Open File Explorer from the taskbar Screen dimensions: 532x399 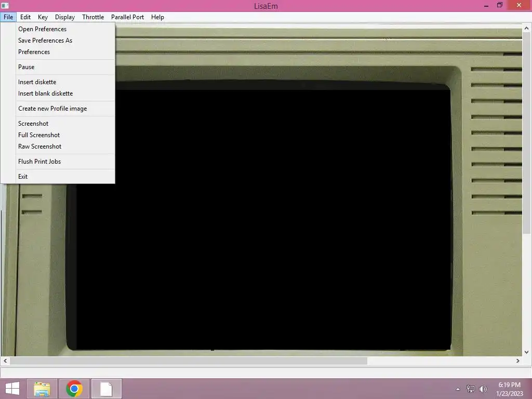tap(42, 389)
